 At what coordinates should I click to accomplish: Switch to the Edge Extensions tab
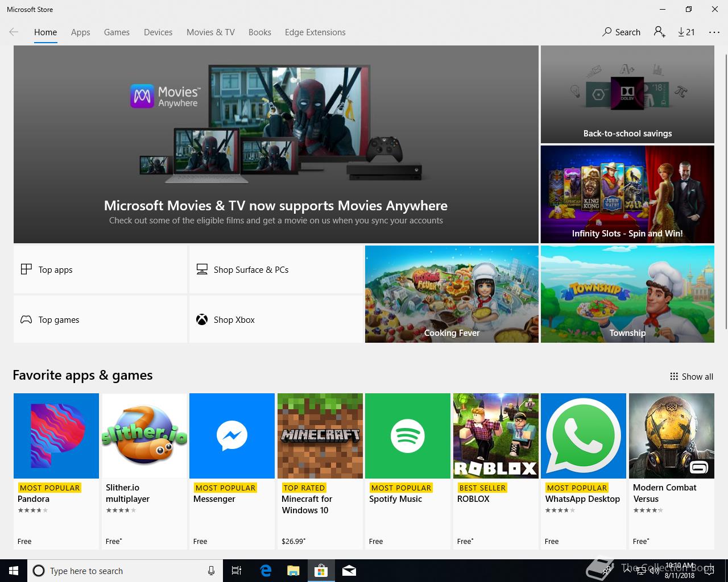[315, 32]
